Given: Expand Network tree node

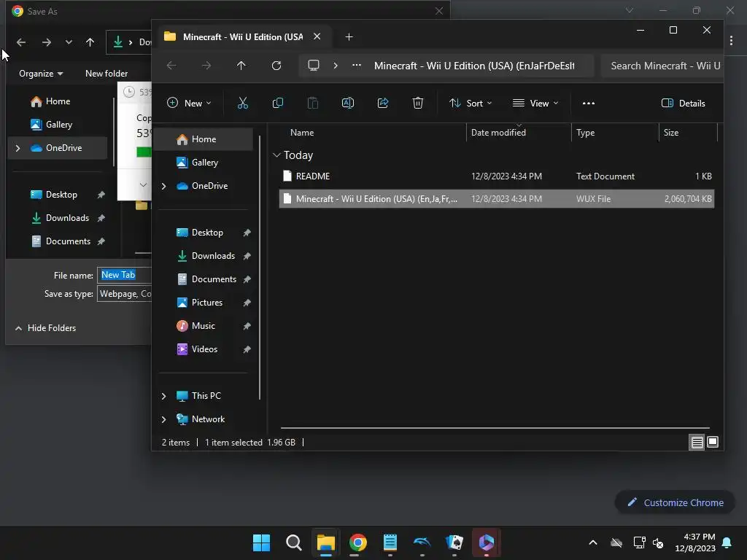Looking at the screenshot, I should pos(164,419).
